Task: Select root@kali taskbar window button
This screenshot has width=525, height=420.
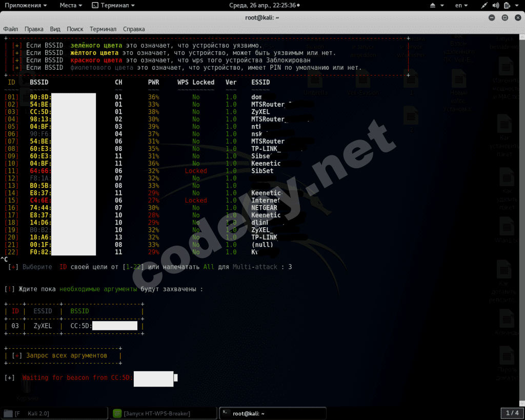Action: coord(273,414)
